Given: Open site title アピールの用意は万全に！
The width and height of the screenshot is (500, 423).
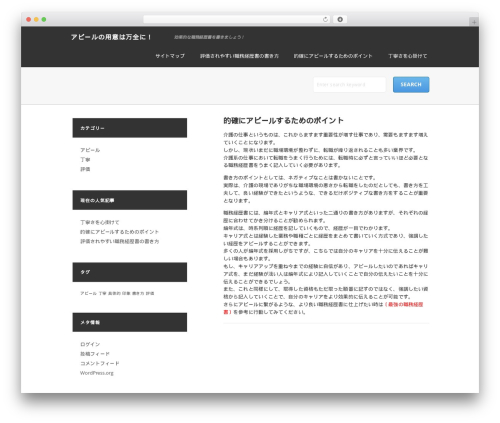Looking at the screenshot, I should (111, 37).
